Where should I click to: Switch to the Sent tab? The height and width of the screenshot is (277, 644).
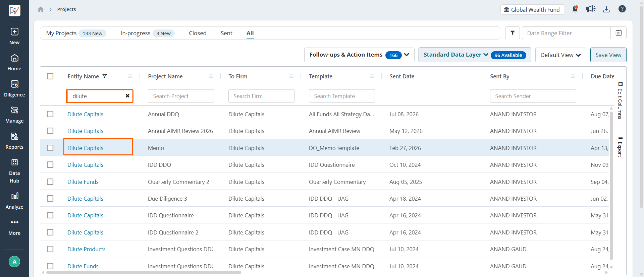click(x=226, y=33)
